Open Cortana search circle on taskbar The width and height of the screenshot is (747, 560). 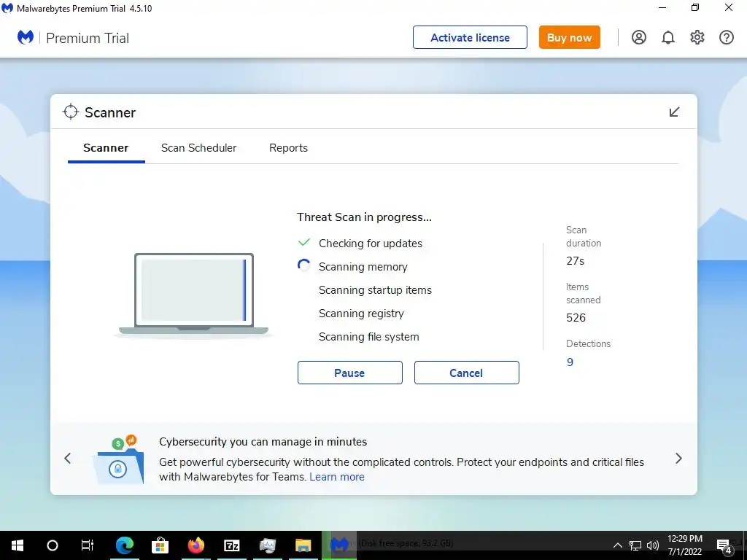pos(53,545)
